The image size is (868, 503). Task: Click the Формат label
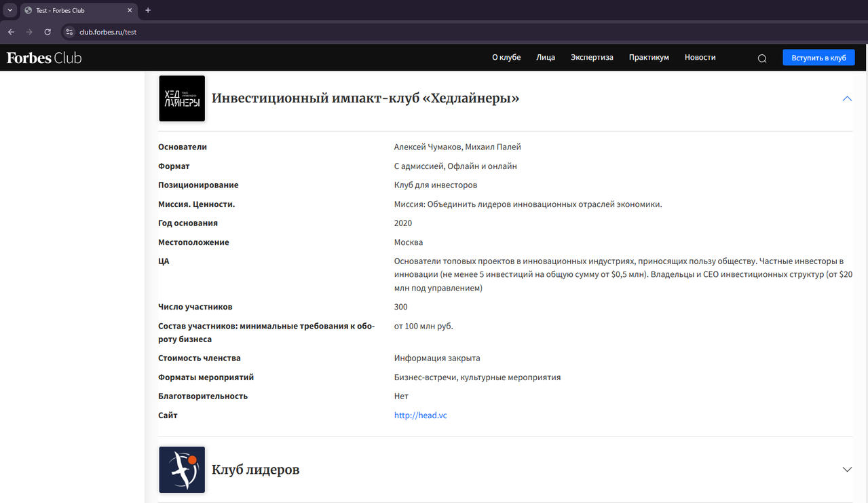174,166
